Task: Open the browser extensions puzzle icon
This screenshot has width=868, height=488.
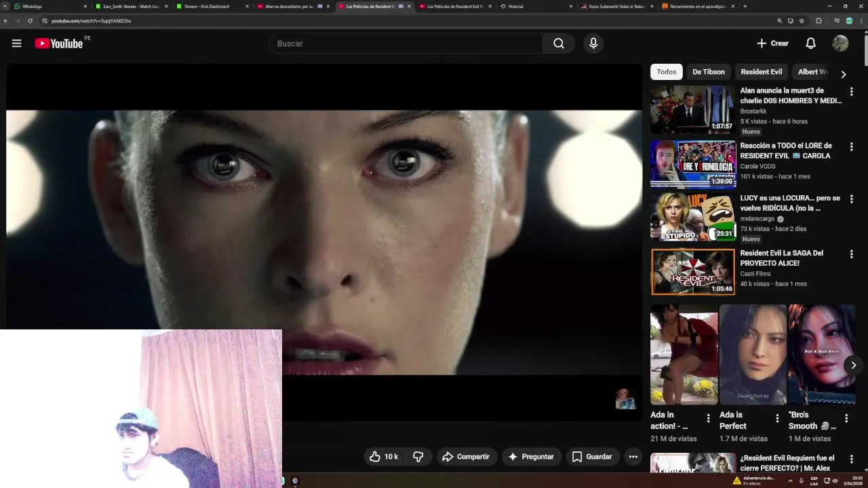Action: [x=818, y=21]
